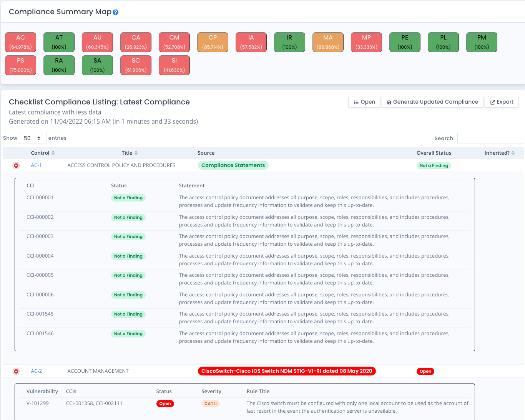Viewport: 525px width, 420px height.
Task: Select CCI-001545 text
Action: 40,314
